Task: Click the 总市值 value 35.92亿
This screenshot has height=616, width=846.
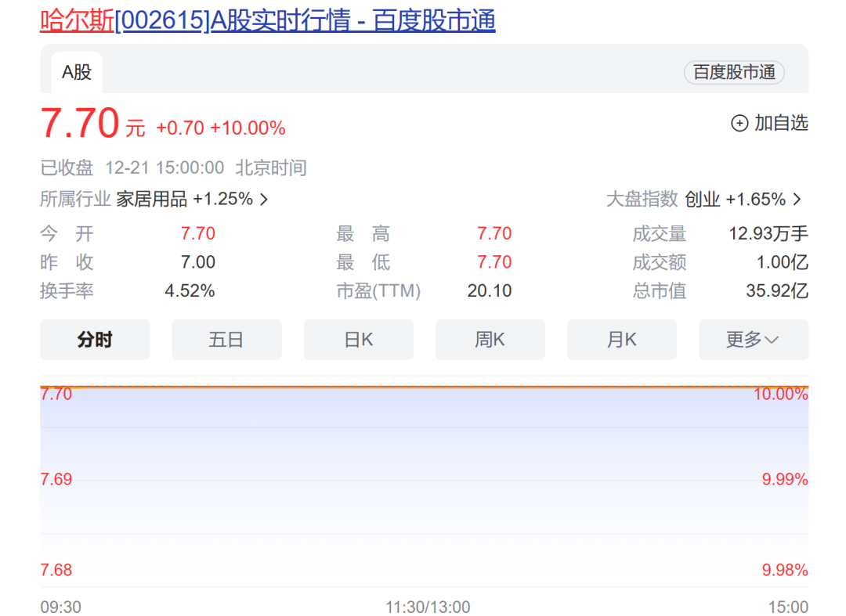Action: (777, 291)
